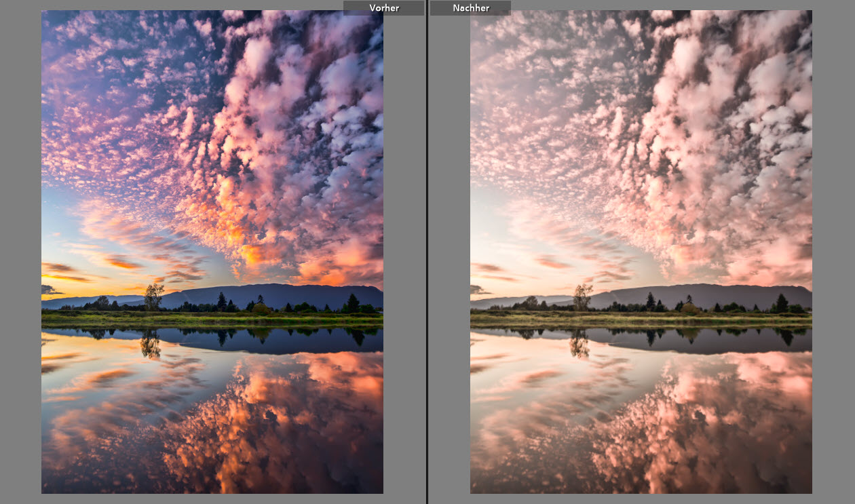
Task: Click the vertical divider between the two previews
Action: point(427,252)
